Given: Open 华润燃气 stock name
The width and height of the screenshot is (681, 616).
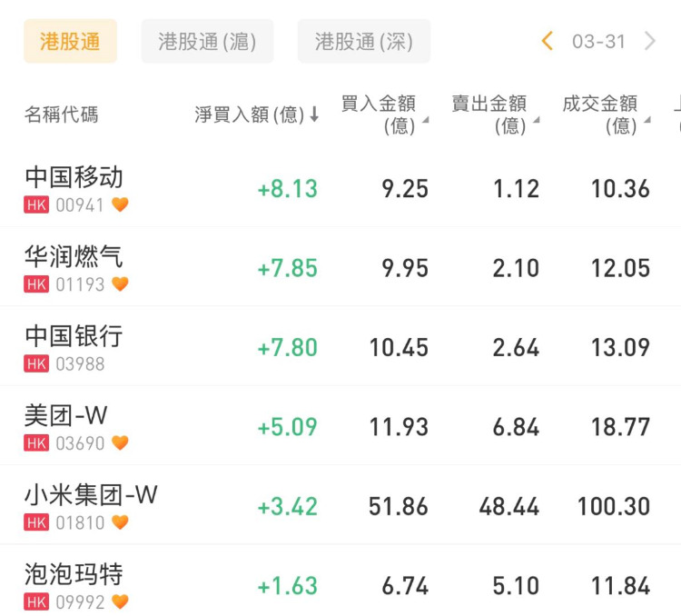Looking at the screenshot, I should pyautogui.click(x=74, y=256).
